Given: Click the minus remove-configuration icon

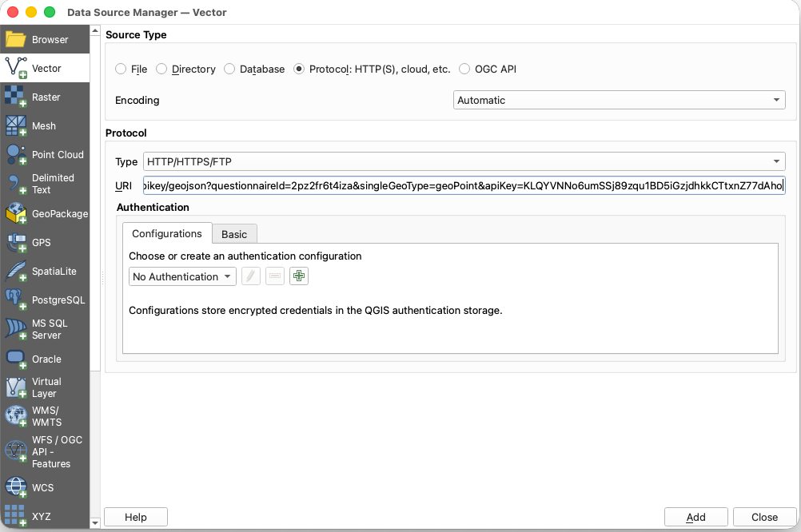Looking at the screenshot, I should [275, 276].
